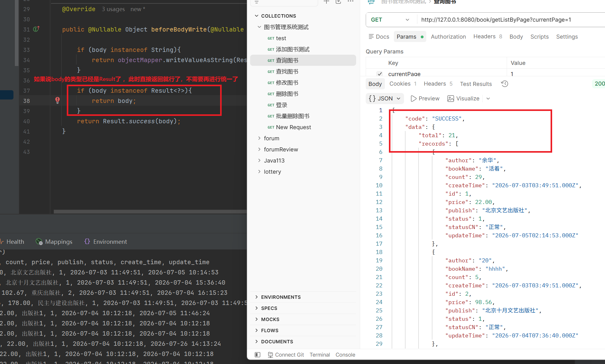605x364 pixels.
Task: Open the response history clock icon
Action: 505,84
